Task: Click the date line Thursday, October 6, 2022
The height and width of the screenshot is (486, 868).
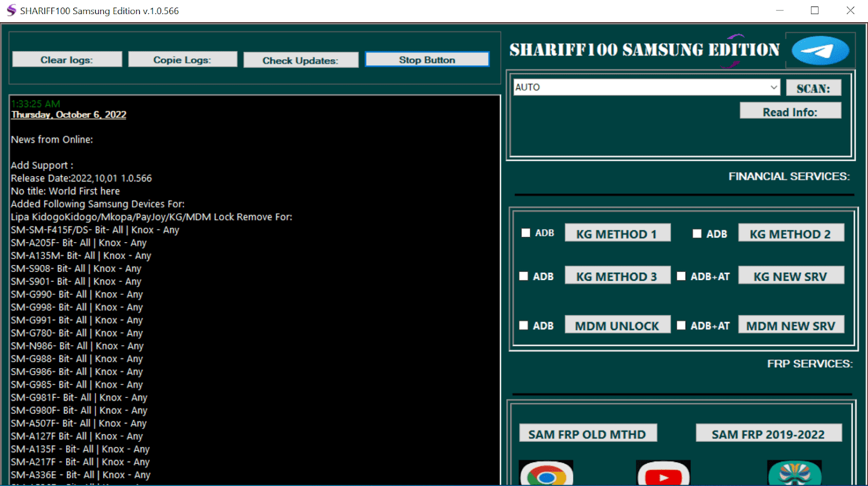Action: (69, 115)
